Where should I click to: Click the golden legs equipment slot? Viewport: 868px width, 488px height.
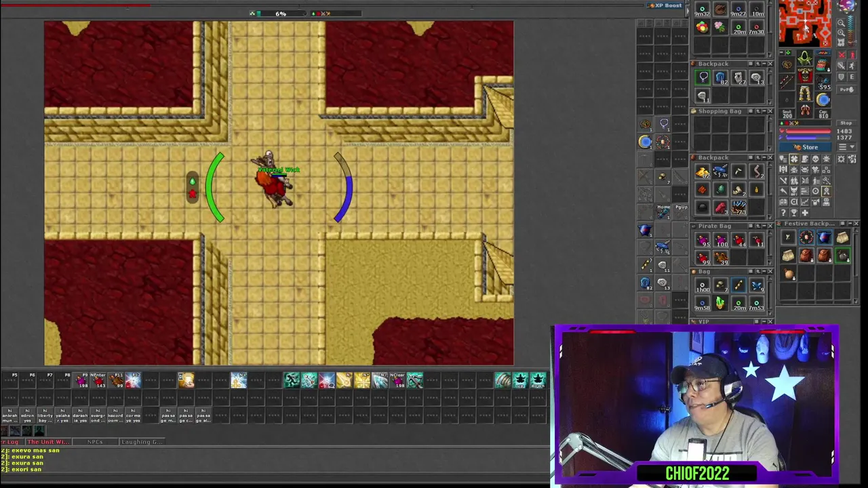[x=804, y=93]
